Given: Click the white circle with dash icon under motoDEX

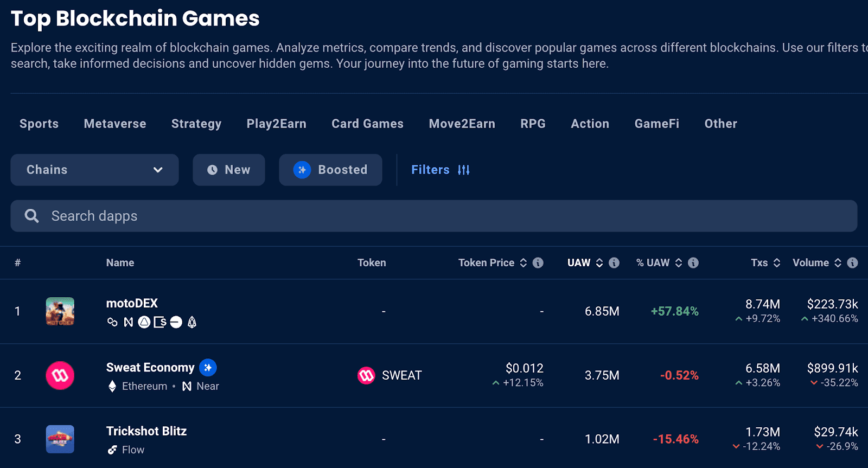Looking at the screenshot, I should [176, 322].
